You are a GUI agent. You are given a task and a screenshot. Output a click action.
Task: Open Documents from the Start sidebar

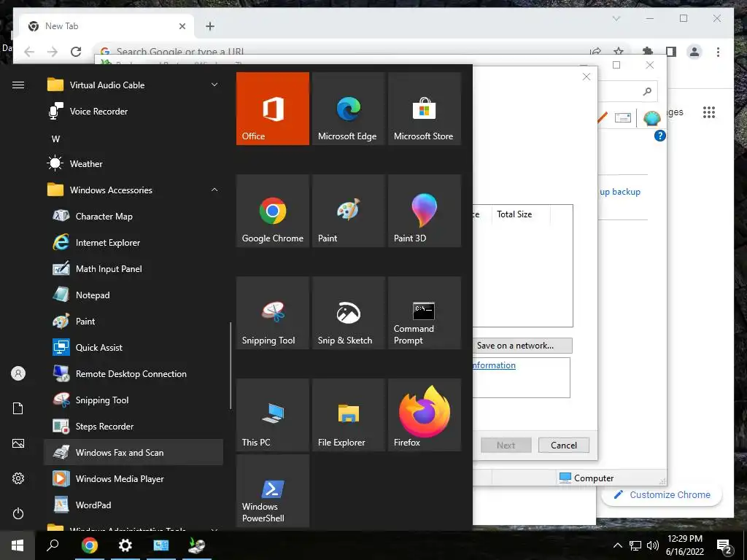point(18,408)
